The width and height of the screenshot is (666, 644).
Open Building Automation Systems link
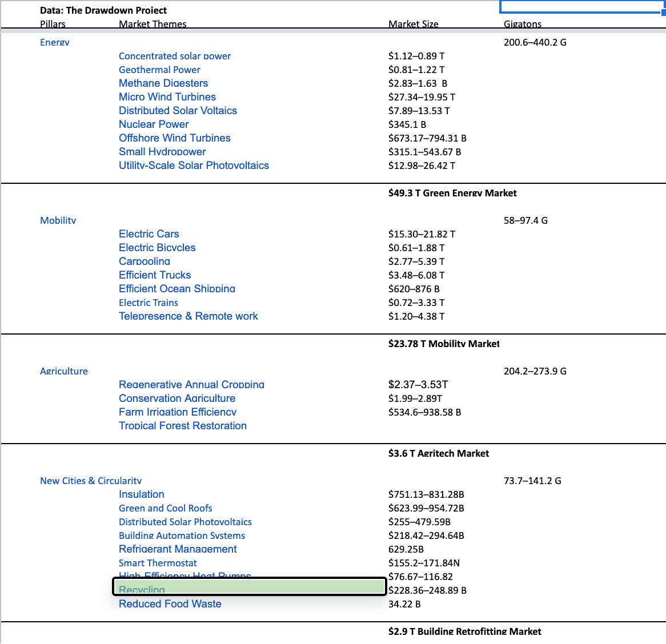pos(182,536)
